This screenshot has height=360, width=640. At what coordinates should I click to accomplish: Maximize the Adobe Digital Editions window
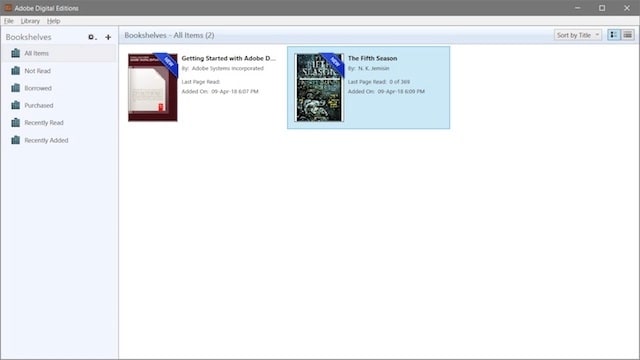point(602,8)
